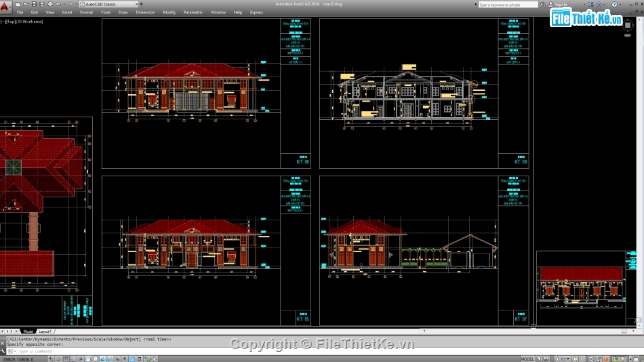Viewport: 644px width, 362px height.
Task: Open the Dimension menu
Action: pos(145,12)
